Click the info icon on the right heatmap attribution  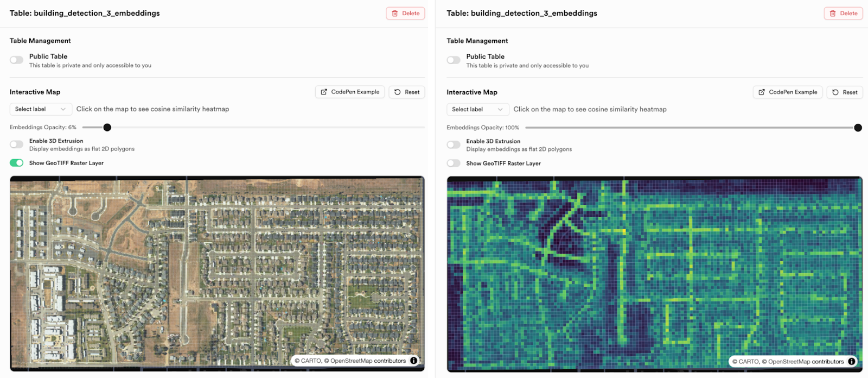pos(851,361)
